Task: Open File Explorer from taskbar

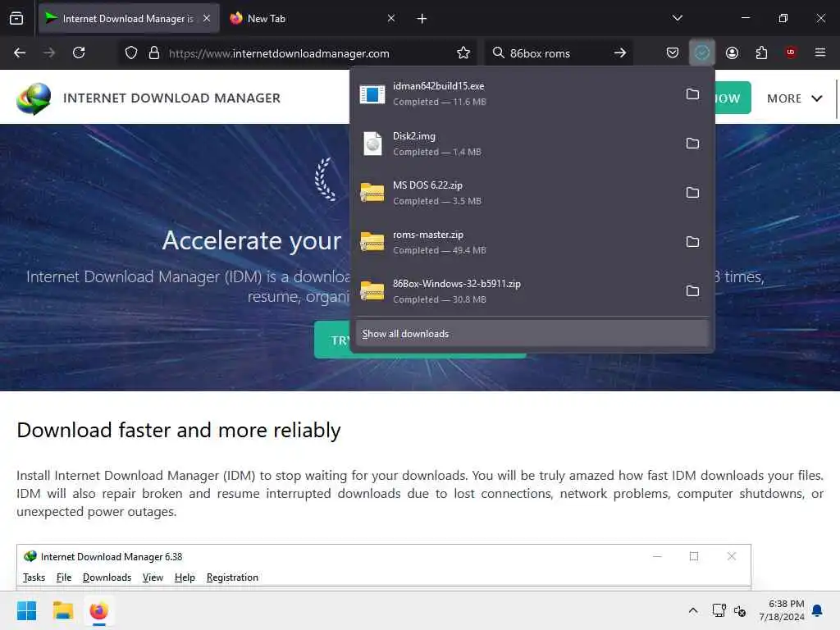Action: click(62, 610)
